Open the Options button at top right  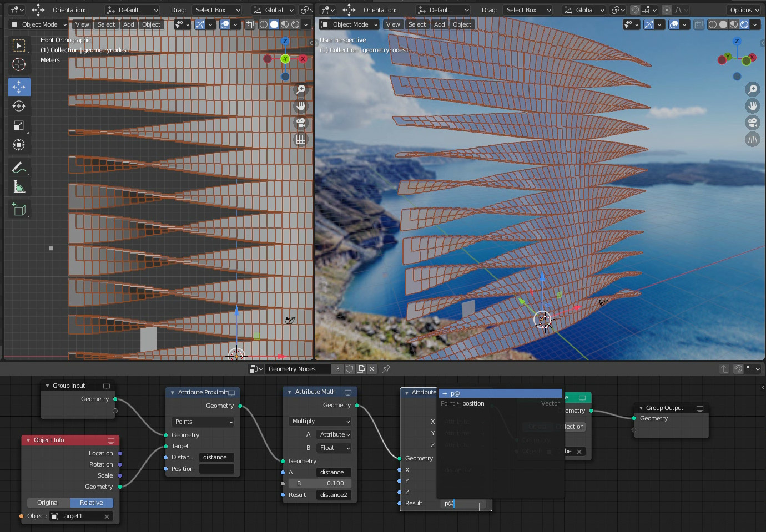point(744,10)
